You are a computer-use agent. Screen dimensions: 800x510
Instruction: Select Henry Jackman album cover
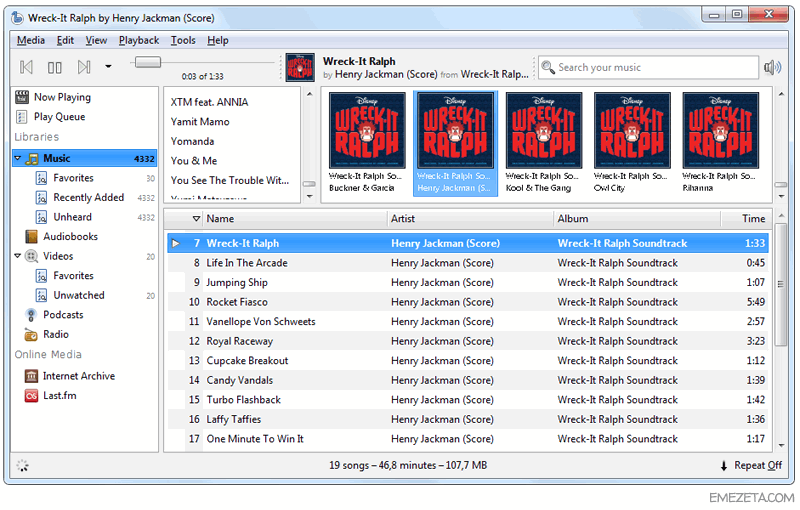(456, 131)
